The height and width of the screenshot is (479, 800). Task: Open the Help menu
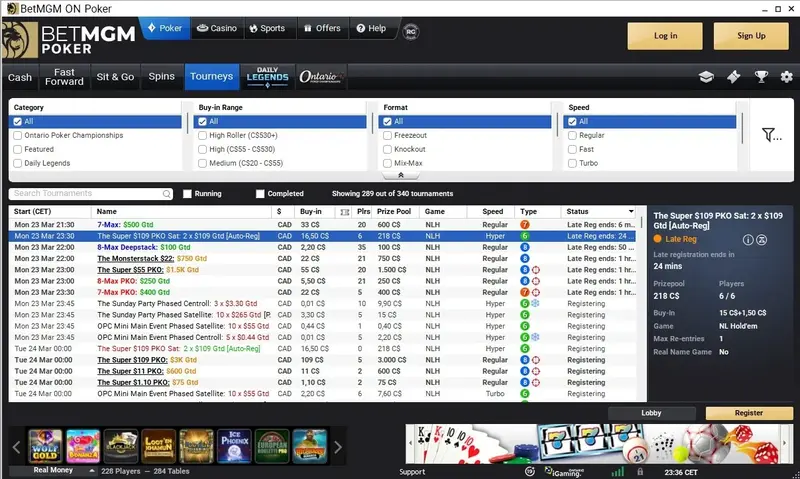[371, 28]
